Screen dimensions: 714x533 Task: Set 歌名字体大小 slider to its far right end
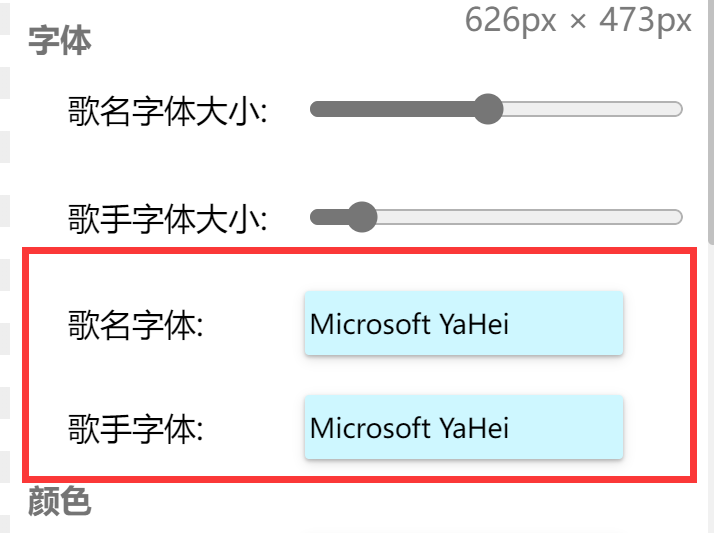(680, 109)
